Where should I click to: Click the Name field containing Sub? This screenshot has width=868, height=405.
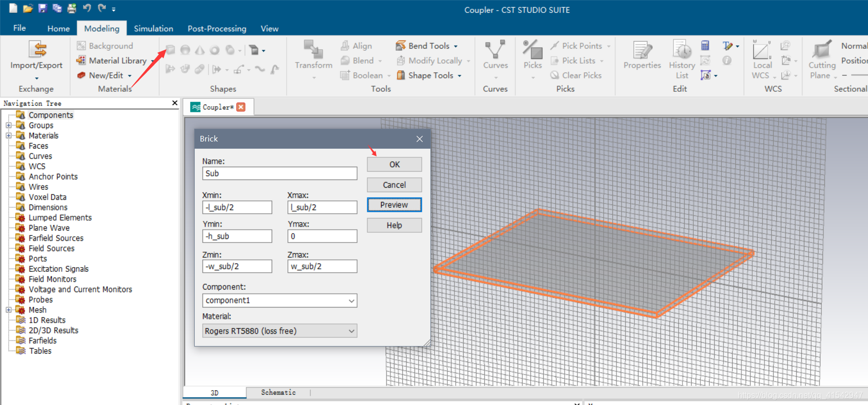(x=280, y=173)
